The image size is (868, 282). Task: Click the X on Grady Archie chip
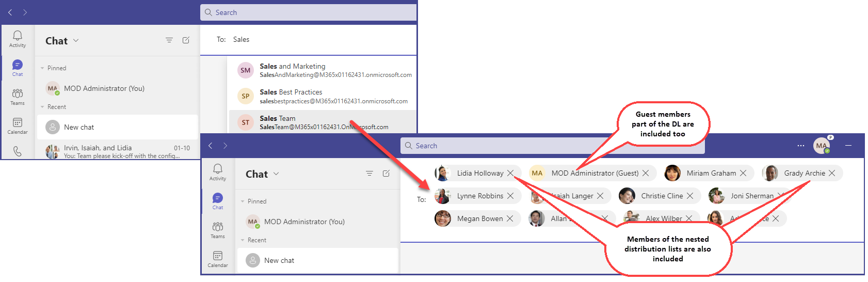point(832,173)
